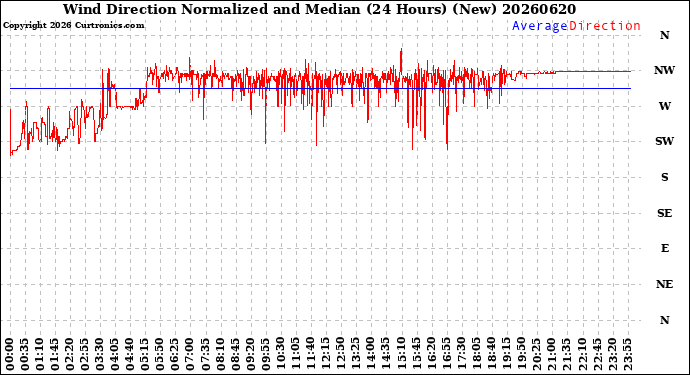Click the 10:30 time label

pos(280,355)
